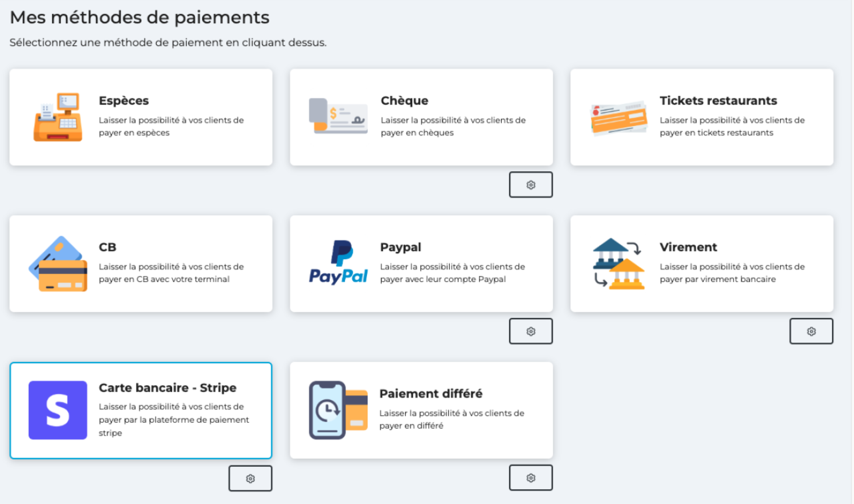
Task: Select the Chèque payment method heading
Action: point(404,100)
